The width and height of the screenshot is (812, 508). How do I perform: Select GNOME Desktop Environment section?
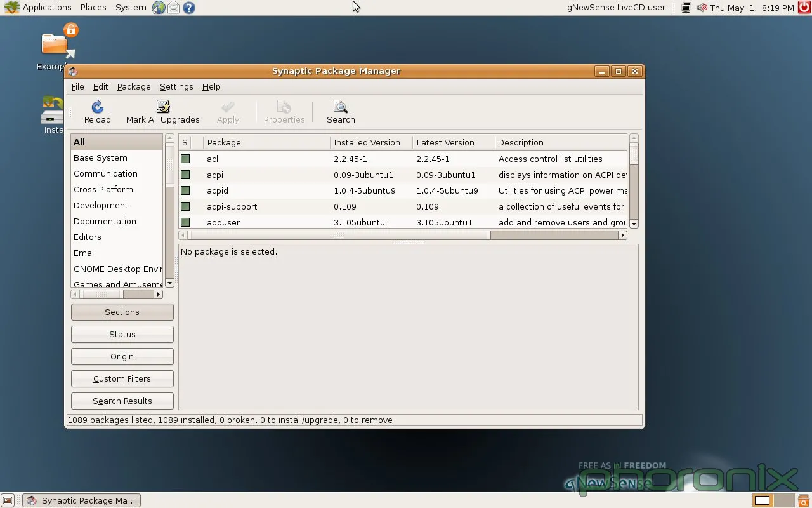[x=117, y=269]
